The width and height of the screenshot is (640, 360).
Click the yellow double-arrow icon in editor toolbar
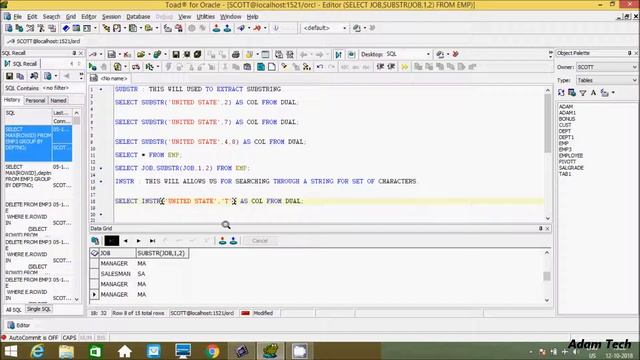click(x=404, y=67)
